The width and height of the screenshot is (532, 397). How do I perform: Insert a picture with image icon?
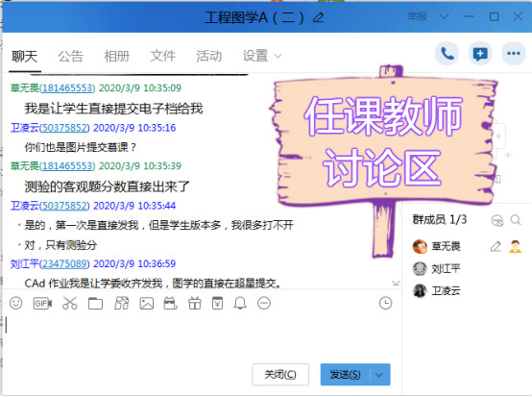coord(147,303)
